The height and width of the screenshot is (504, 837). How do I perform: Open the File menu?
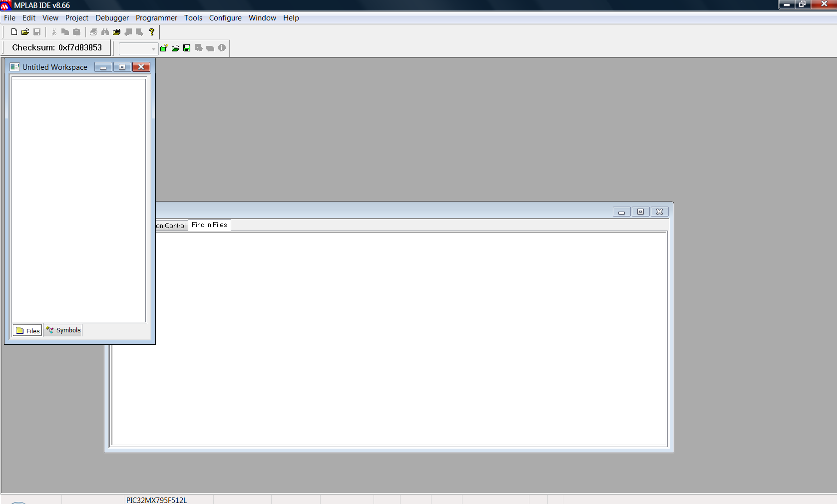pyautogui.click(x=9, y=18)
